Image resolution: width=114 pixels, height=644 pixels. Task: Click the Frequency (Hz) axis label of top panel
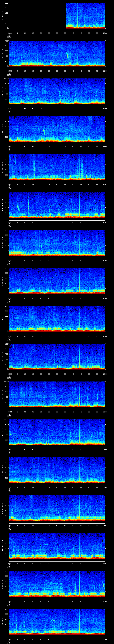click(x=3, y=16)
